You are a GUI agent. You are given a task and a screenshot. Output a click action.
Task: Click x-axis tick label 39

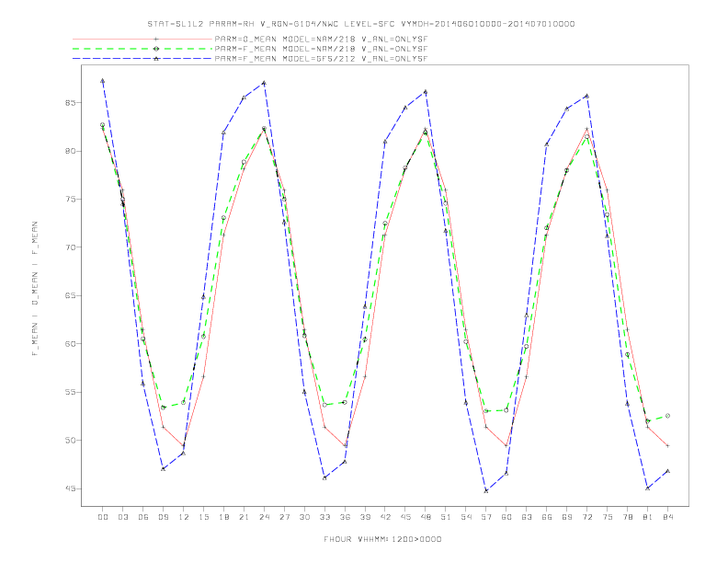(365, 517)
